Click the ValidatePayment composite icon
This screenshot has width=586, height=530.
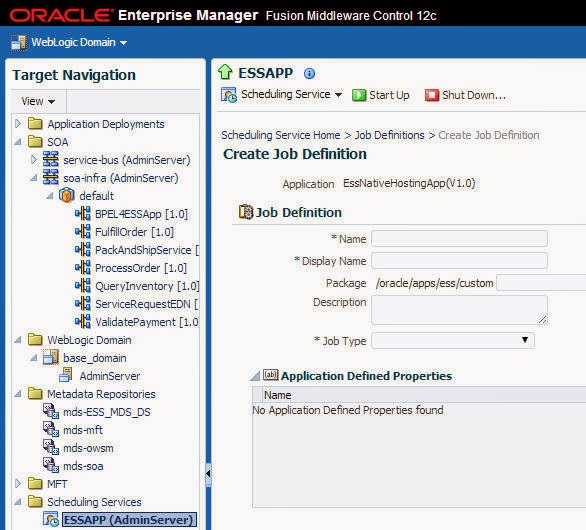(83, 321)
